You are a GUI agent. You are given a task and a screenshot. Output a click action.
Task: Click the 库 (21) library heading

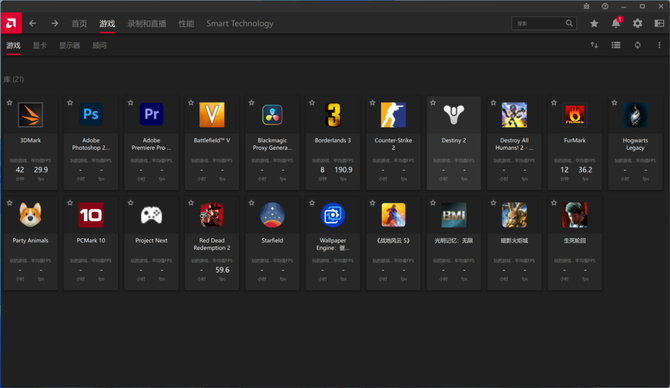coord(14,79)
